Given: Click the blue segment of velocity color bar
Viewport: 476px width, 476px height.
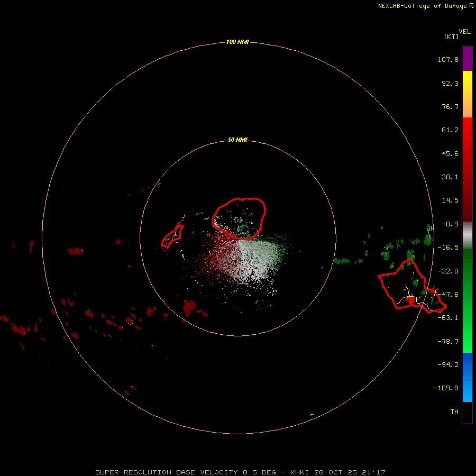Looking at the screenshot, I should coord(467,377).
